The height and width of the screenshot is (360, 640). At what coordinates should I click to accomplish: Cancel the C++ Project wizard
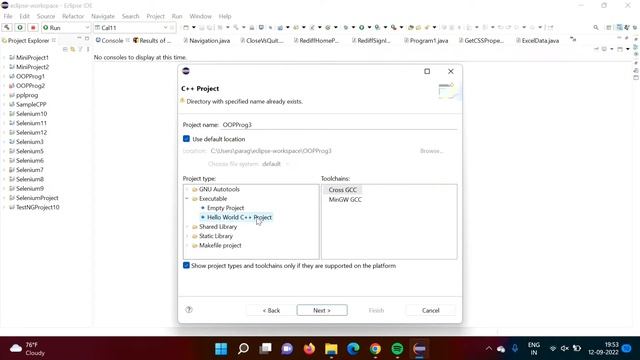click(x=431, y=310)
